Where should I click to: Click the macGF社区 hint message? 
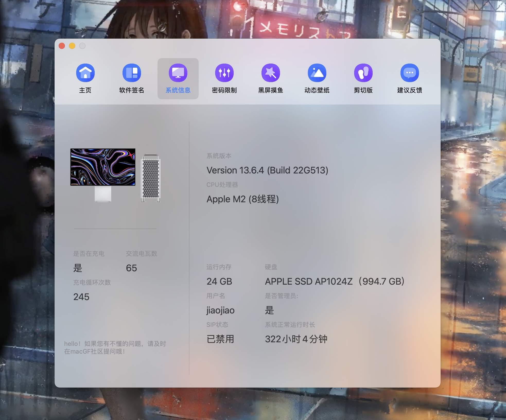click(115, 347)
